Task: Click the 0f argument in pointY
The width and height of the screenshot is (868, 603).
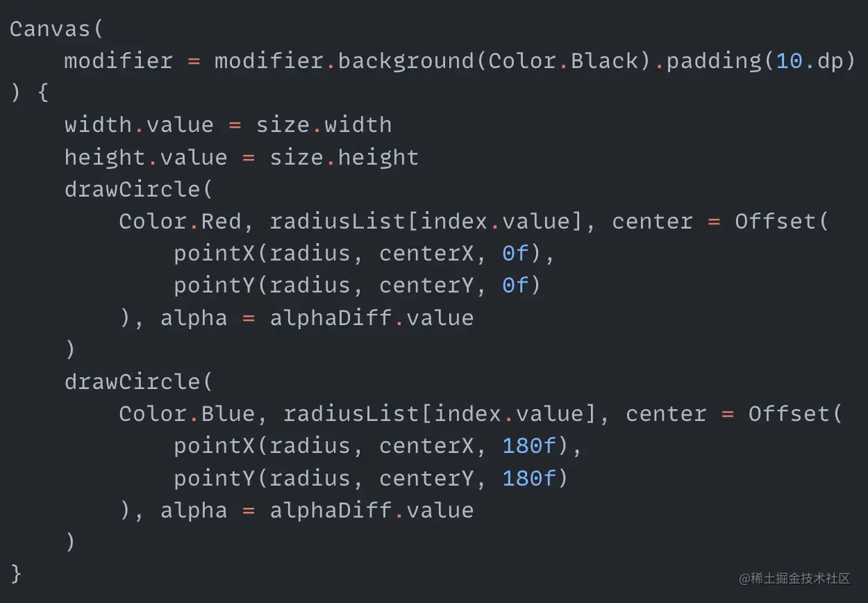Action: 516,286
